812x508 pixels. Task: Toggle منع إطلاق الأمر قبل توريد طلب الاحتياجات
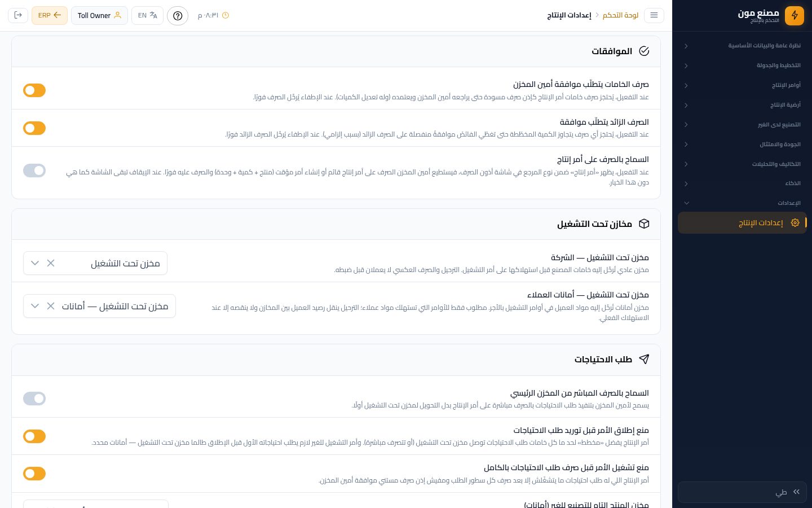(34, 436)
